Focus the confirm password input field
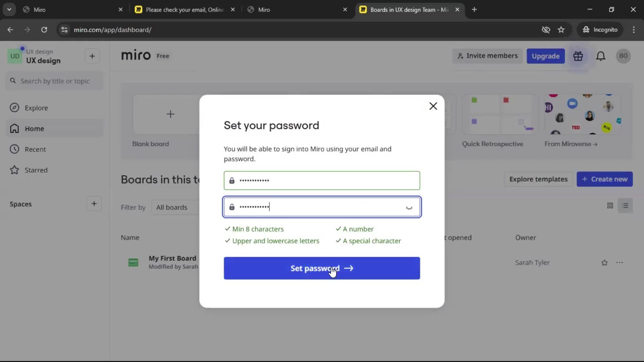Image resolution: width=644 pixels, height=362 pixels. [322, 207]
